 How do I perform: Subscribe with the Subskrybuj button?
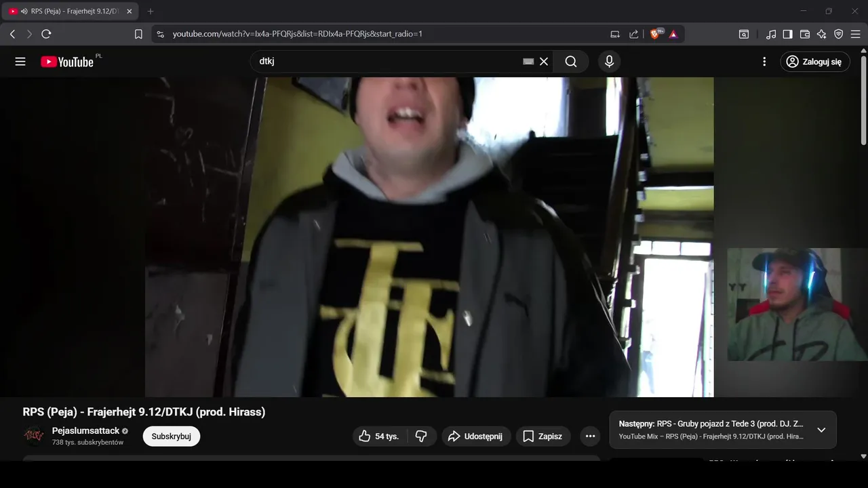click(x=172, y=436)
